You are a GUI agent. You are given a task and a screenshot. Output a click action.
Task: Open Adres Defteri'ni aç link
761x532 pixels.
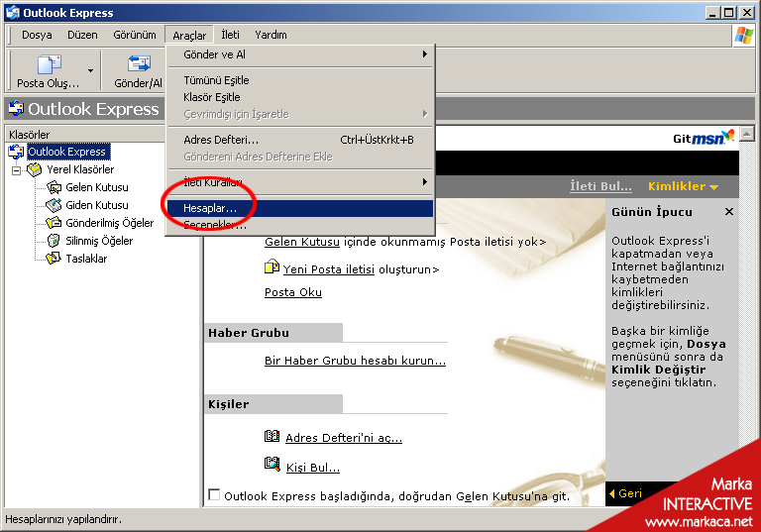(x=344, y=438)
